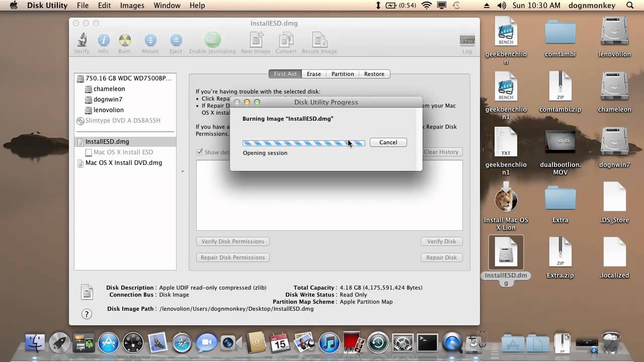
Task: Click the Repair Disk button
Action: pos(441,257)
